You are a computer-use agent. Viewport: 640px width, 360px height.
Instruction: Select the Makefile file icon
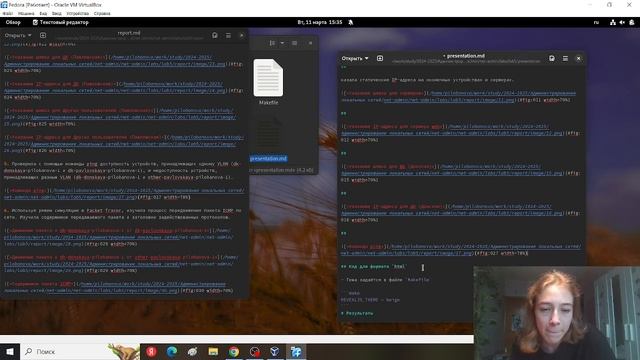[x=268, y=78]
